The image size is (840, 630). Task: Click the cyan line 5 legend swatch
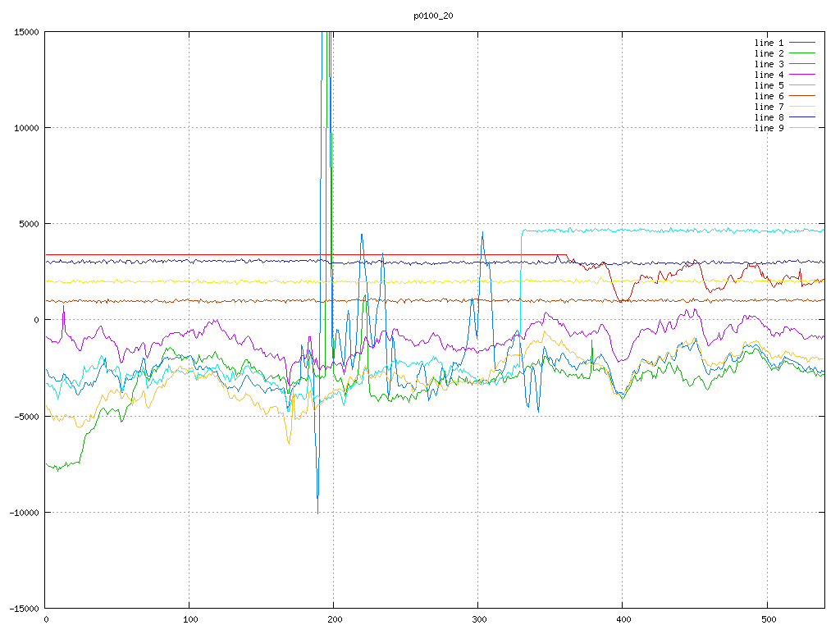(802, 84)
